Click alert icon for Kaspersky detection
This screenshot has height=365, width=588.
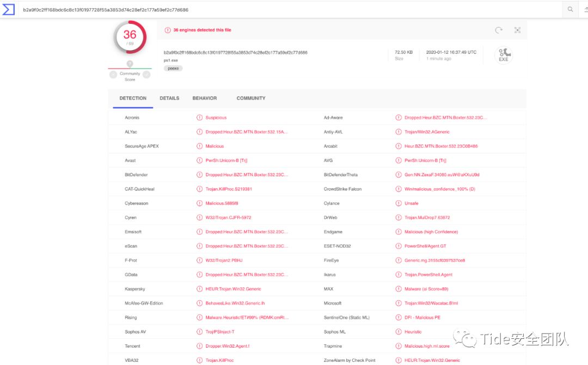(x=199, y=289)
